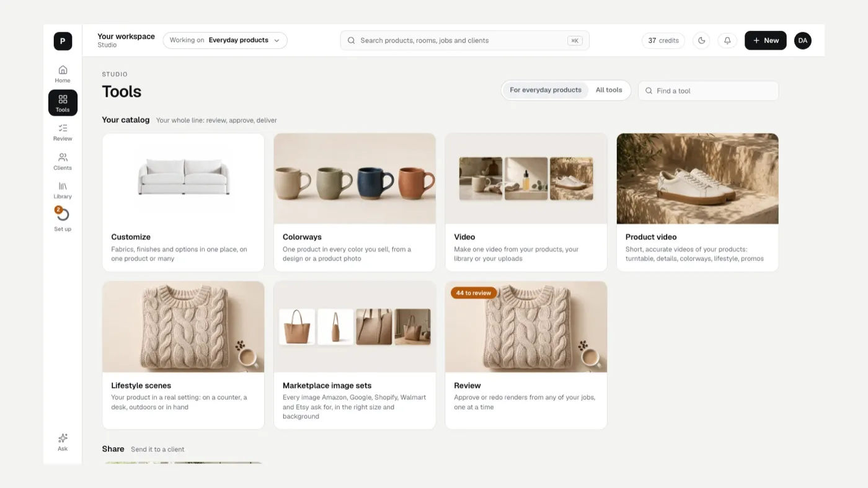Click the DA user avatar
This screenshot has height=488, width=868.
tap(803, 40)
